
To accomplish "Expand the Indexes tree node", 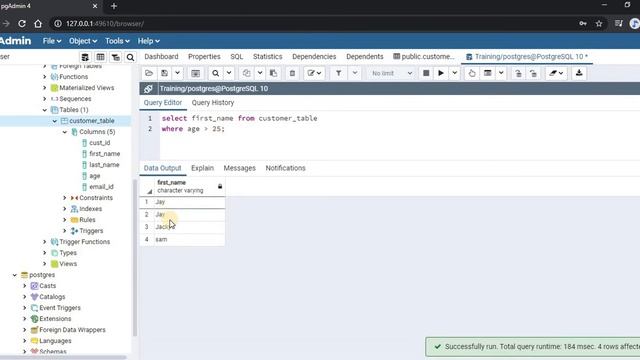I will coord(65,209).
